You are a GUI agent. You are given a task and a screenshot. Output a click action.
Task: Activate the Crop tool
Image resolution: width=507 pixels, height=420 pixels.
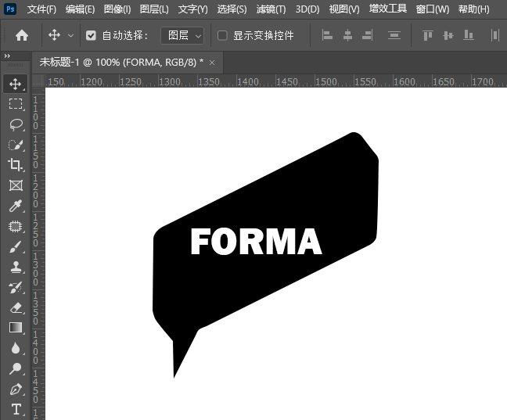click(x=16, y=165)
